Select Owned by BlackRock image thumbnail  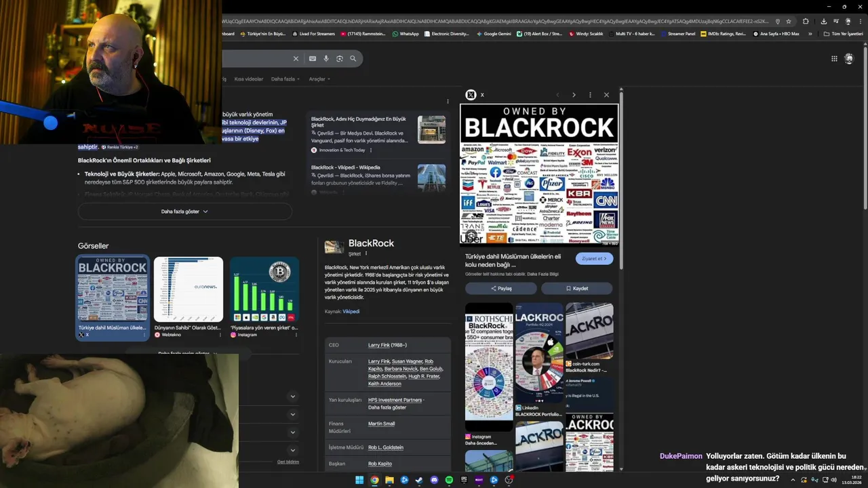pyautogui.click(x=113, y=289)
